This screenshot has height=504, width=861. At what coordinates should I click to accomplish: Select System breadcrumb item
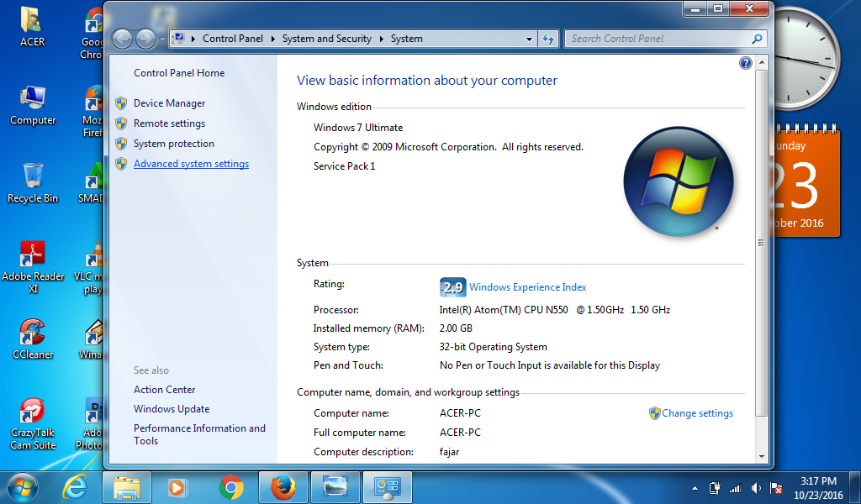pyautogui.click(x=406, y=39)
